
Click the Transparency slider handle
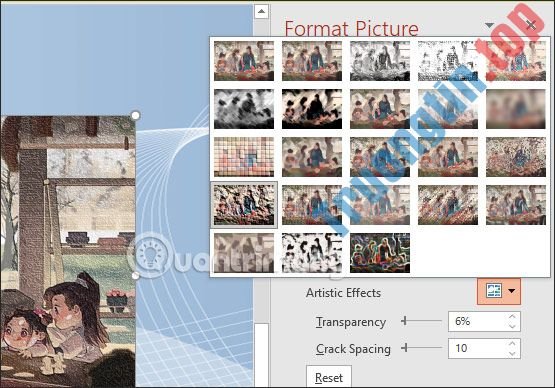(404, 321)
